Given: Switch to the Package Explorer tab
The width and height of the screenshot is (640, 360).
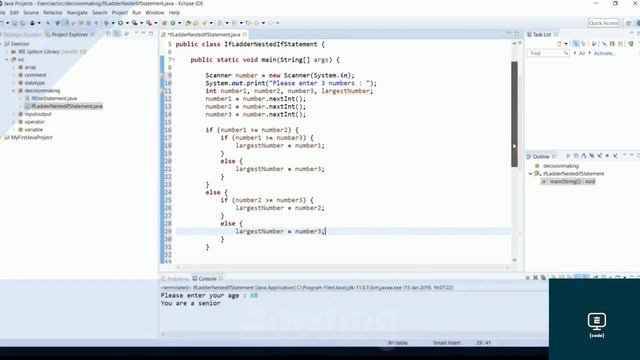Looking at the screenshot, I should 22,35.
